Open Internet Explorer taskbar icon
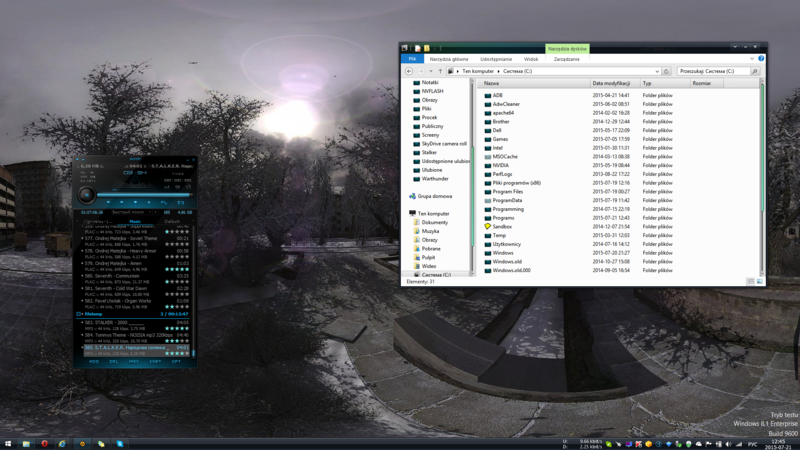Image resolution: width=800 pixels, height=450 pixels. [x=62, y=444]
